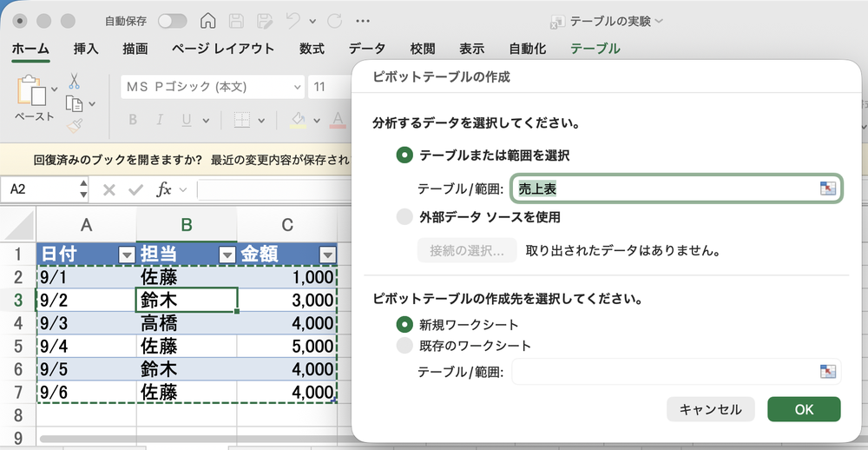Expand the Fill Color options arrow

pyautogui.click(x=317, y=120)
